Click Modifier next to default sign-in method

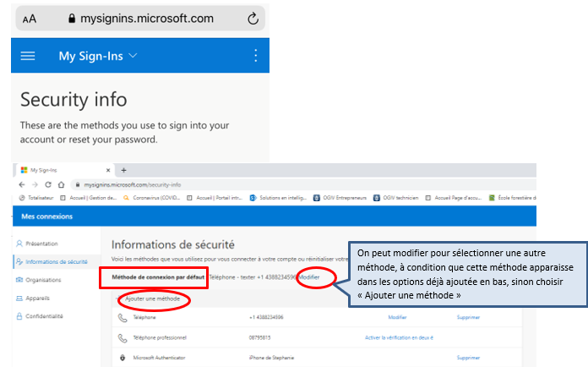(x=309, y=277)
